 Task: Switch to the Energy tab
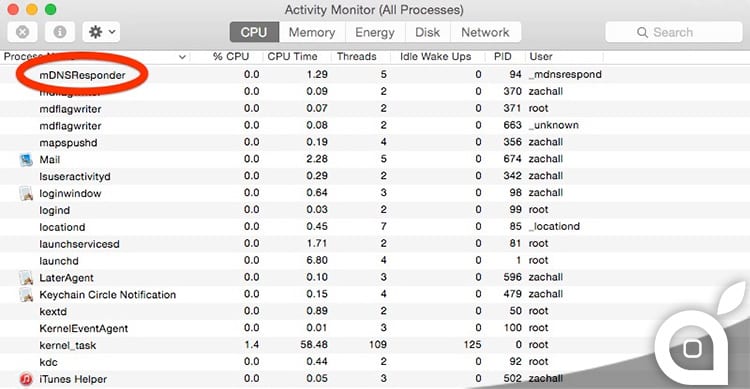(375, 32)
